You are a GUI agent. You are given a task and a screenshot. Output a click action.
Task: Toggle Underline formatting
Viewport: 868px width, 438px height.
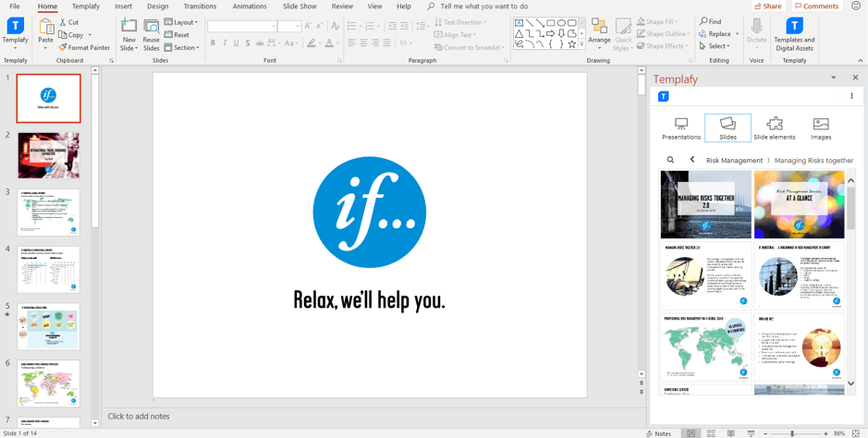(x=237, y=43)
